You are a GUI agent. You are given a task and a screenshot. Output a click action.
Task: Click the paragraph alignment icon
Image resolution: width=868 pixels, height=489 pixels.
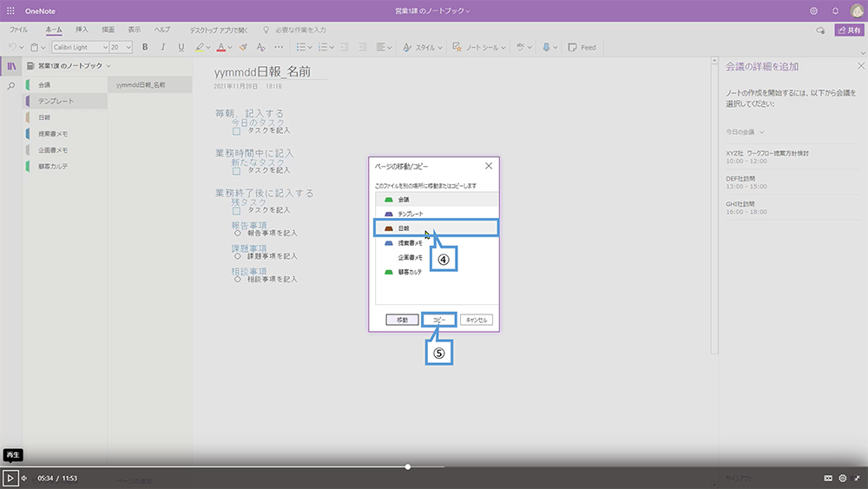380,47
